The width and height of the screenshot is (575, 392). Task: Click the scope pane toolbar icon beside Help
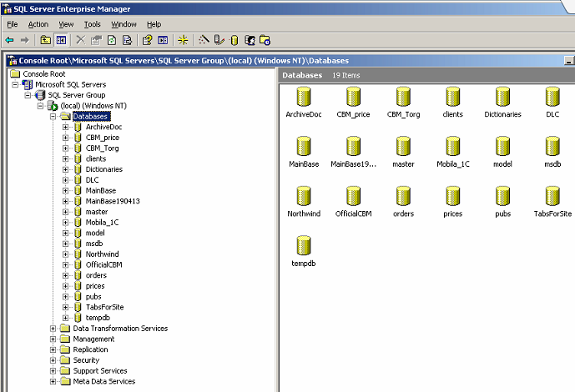(163, 40)
